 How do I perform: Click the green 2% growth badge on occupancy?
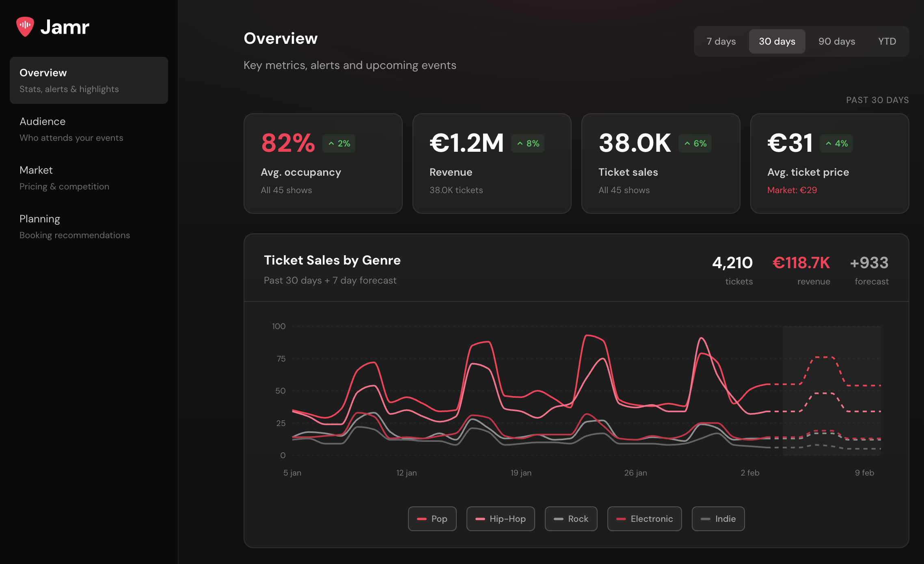[x=339, y=143]
